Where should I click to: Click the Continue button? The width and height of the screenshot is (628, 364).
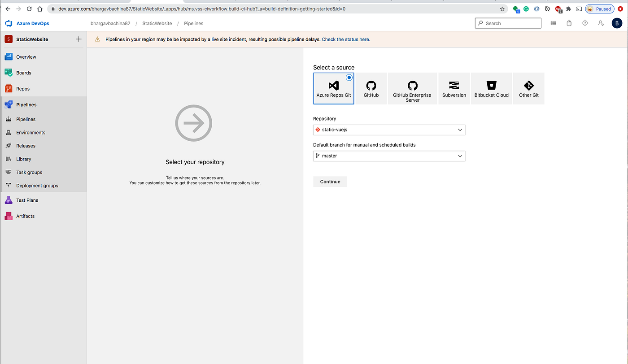pyautogui.click(x=330, y=181)
